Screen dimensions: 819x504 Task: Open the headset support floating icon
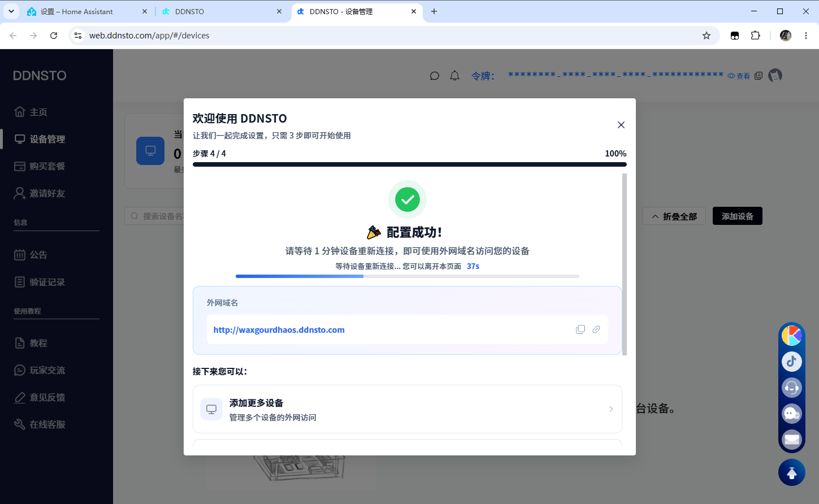pos(791,388)
